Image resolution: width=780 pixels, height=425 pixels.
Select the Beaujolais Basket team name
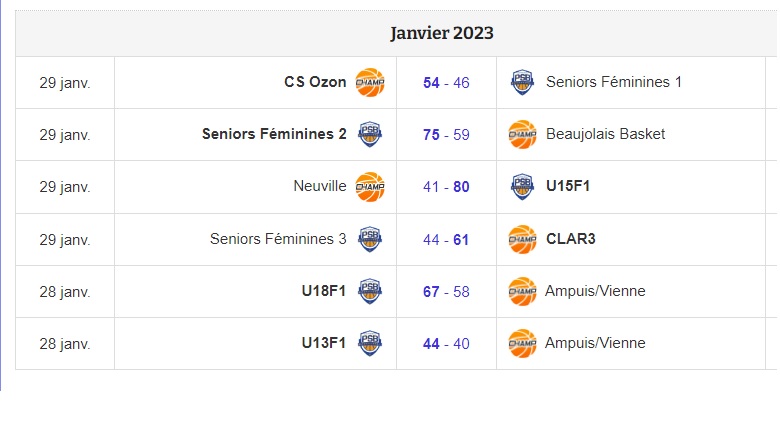click(605, 134)
